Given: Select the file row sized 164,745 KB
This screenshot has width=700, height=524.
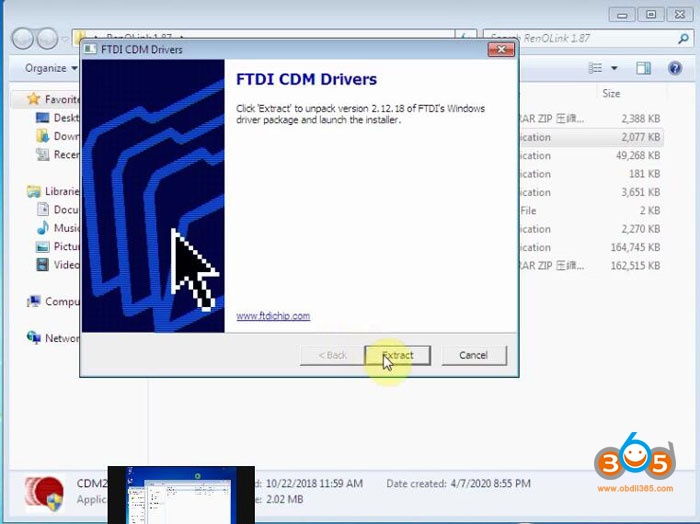Looking at the screenshot, I should point(591,247).
